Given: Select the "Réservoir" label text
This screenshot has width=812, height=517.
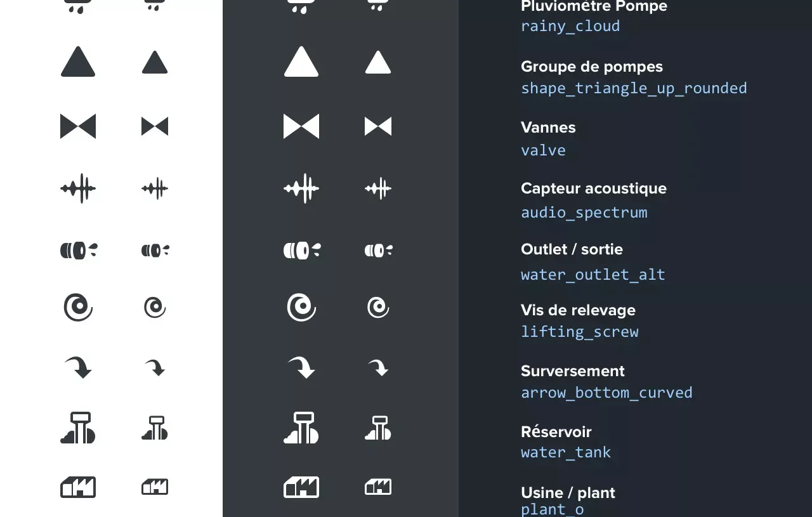Looking at the screenshot, I should click(x=556, y=432).
